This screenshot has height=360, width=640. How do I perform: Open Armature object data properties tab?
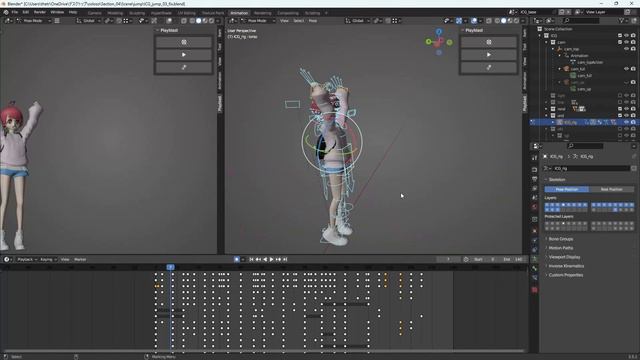534,259
